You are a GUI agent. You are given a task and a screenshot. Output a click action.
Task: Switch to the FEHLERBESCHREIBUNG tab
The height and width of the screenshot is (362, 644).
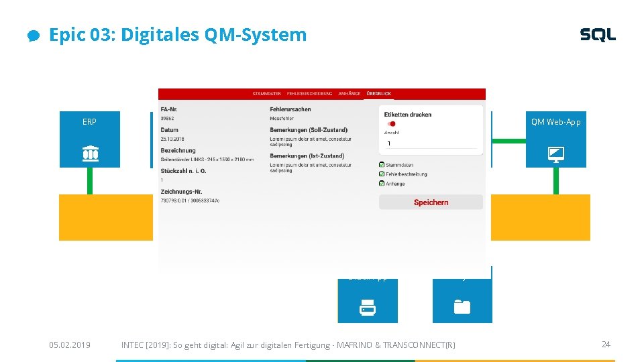coord(309,94)
